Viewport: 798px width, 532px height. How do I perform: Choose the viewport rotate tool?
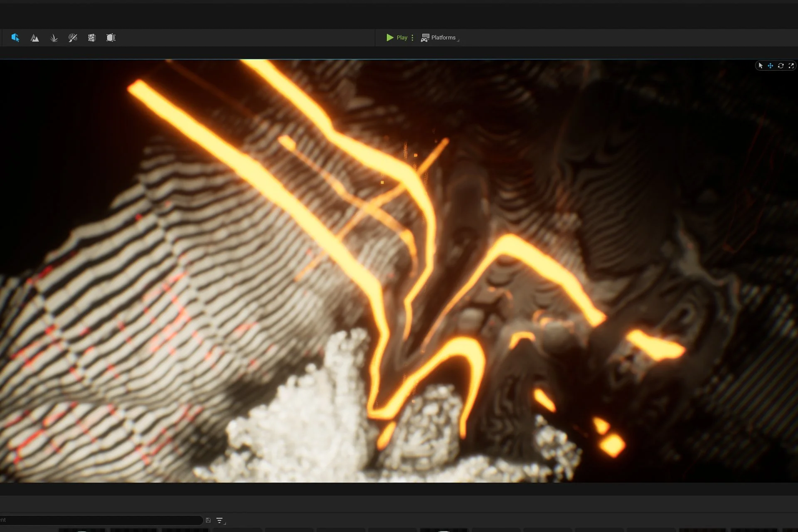coord(781,66)
